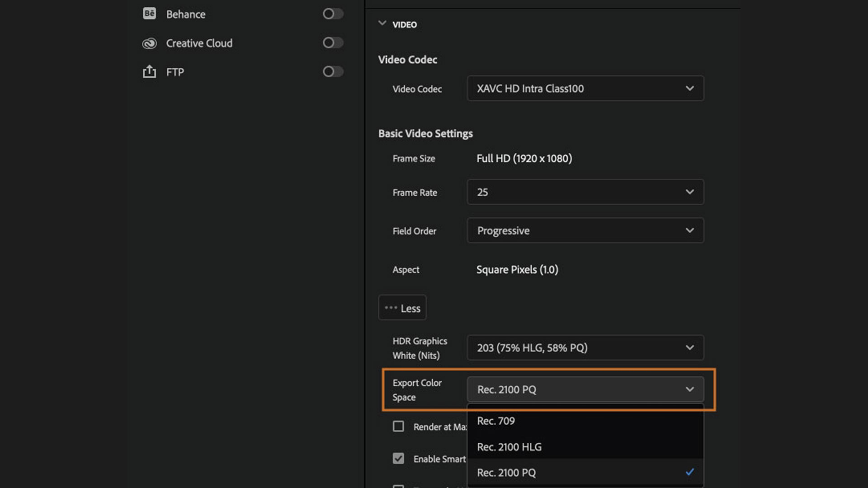Collapse the VIDEO section chevron
This screenshot has width=868, height=488.
pyautogui.click(x=382, y=23)
